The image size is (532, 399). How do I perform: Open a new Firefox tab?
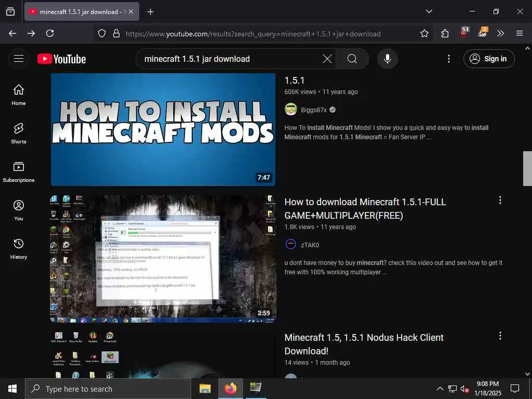151,12
